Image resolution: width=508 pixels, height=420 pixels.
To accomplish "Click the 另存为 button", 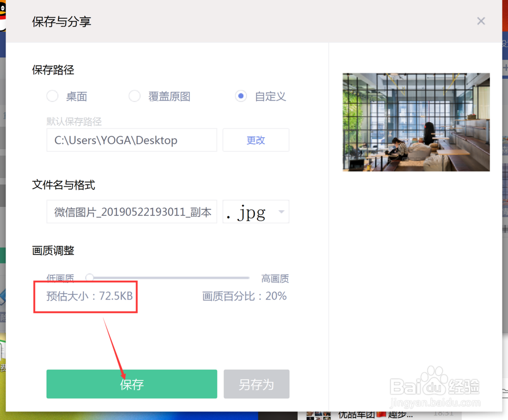I will coord(257,384).
